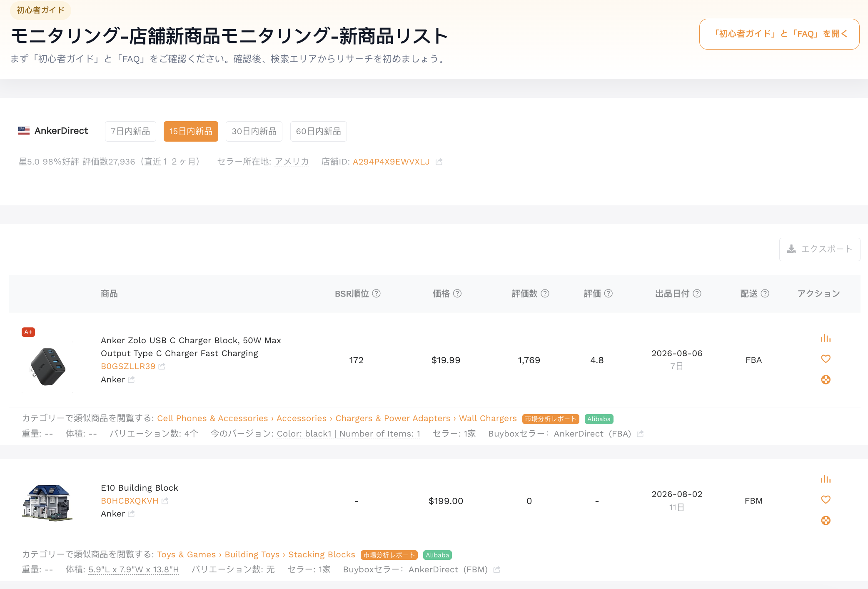
Task: Click E10 Building Block product thumbnail
Action: click(47, 502)
